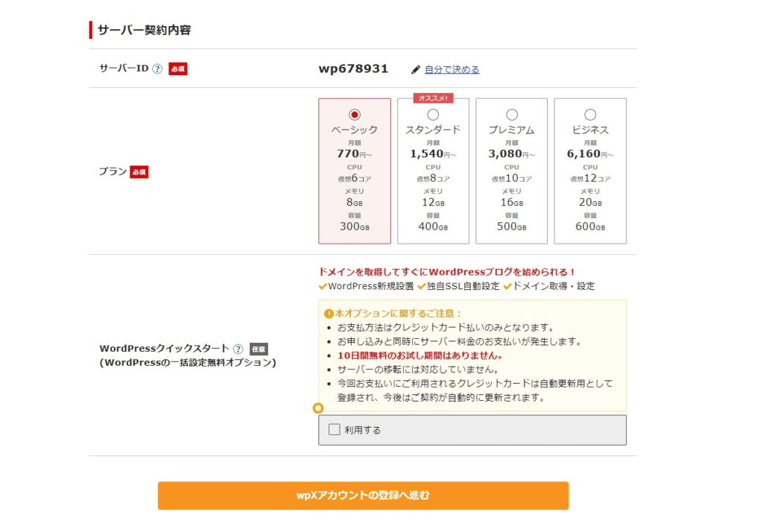Image resolution: width=763 pixels, height=532 pixels.
Task: Click the 8GB memory value in ベーシック
Action: point(355,203)
